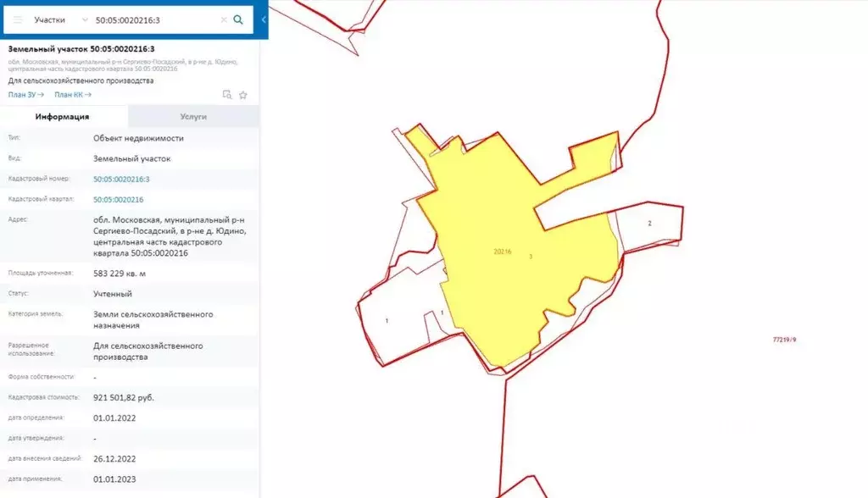Collapse the side info panel chevron
Image resolution: width=868 pixels, height=498 pixels.
pos(264,19)
